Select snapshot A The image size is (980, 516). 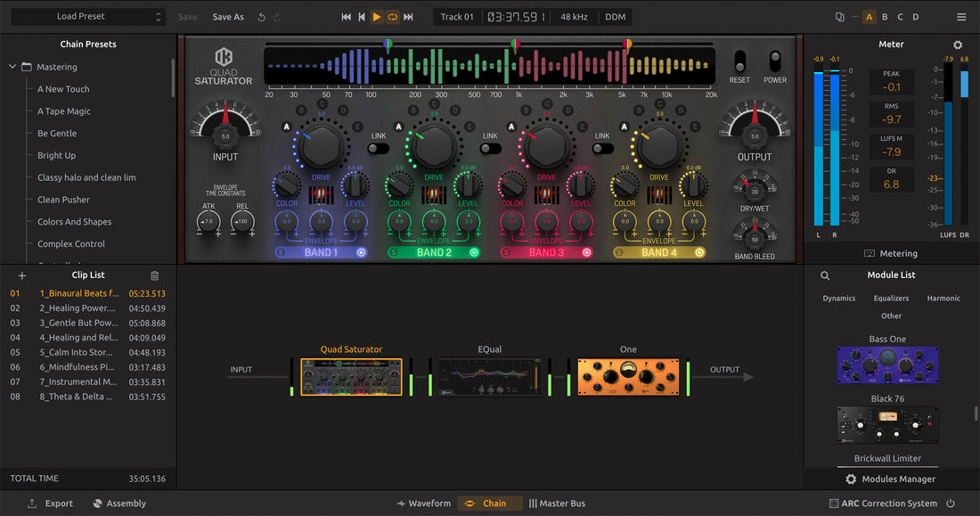(x=869, y=17)
